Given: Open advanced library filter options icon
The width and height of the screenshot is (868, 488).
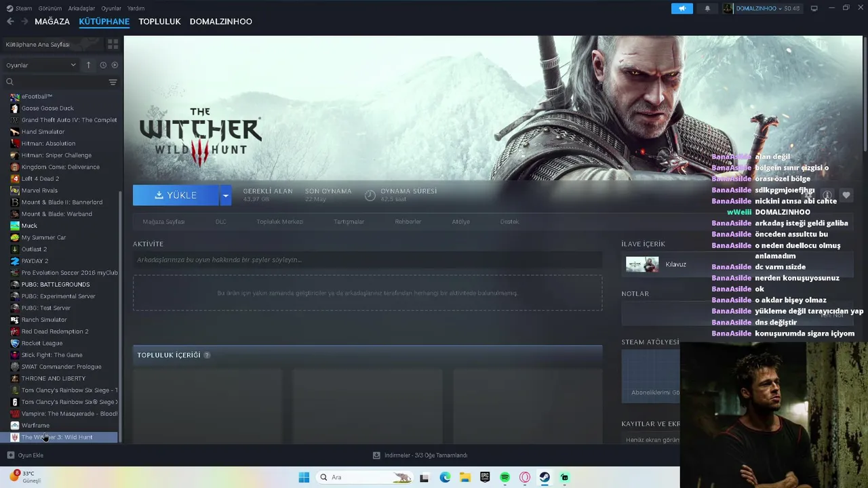Looking at the screenshot, I should coord(113,82).
